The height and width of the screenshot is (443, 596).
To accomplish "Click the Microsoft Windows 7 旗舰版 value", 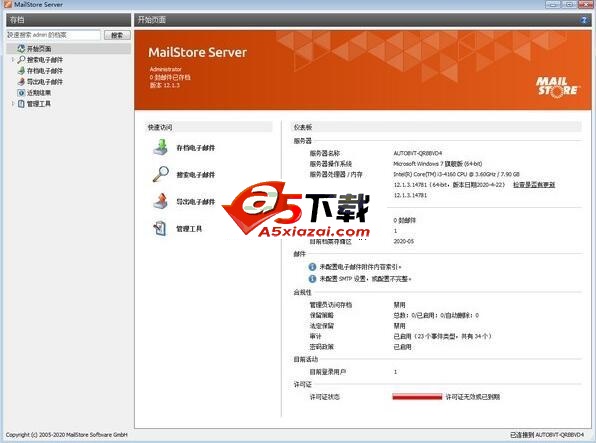I will tap(437, 164).
